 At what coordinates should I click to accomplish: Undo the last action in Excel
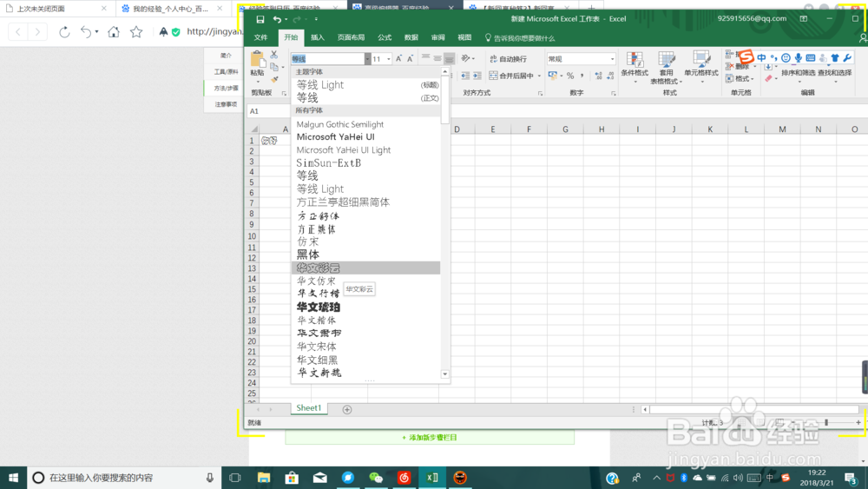(x=277, y=19)
